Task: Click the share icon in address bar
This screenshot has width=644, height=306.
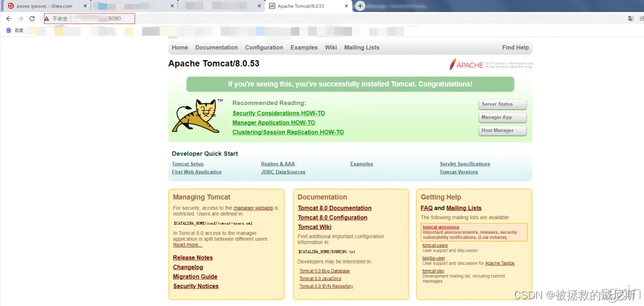Action: (642, 18)
